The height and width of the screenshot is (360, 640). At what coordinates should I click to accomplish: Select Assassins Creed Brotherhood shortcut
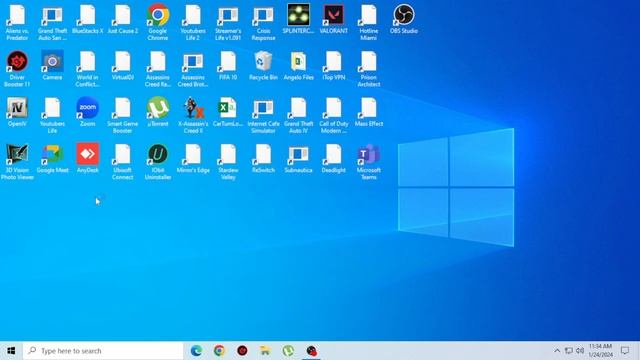coord(193,69)
